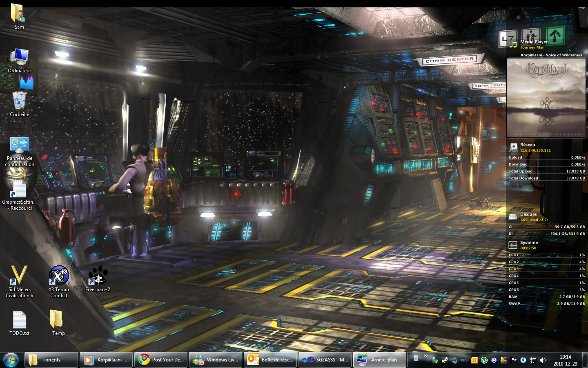Launch Sid Meiers Civilization V shortcut
588x368 pixels.
[x=19, y=282]
